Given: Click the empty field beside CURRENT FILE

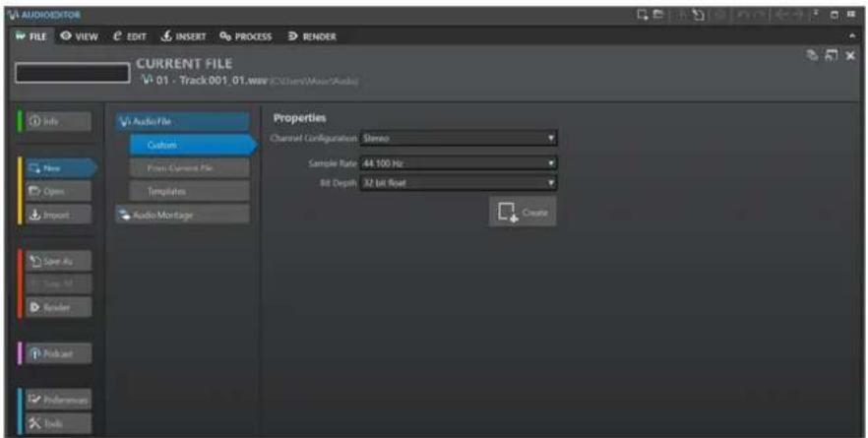Looking at the screenshot, I should (73, 73).
